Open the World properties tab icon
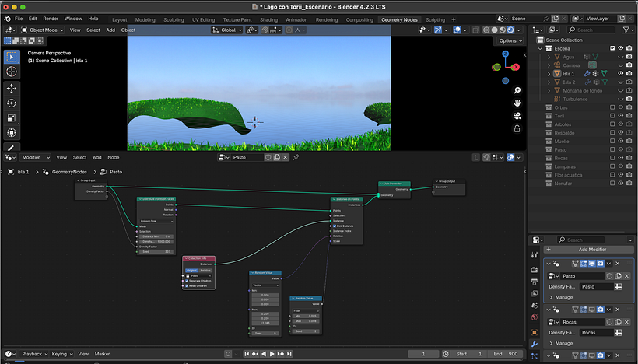 [x=535, y=317]
